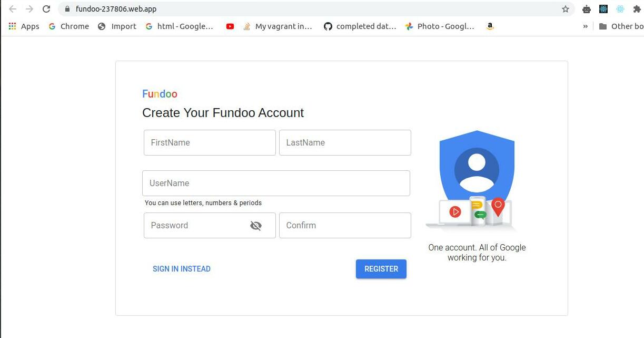Open the Apps grid shortcut

(x=24, y=26)
